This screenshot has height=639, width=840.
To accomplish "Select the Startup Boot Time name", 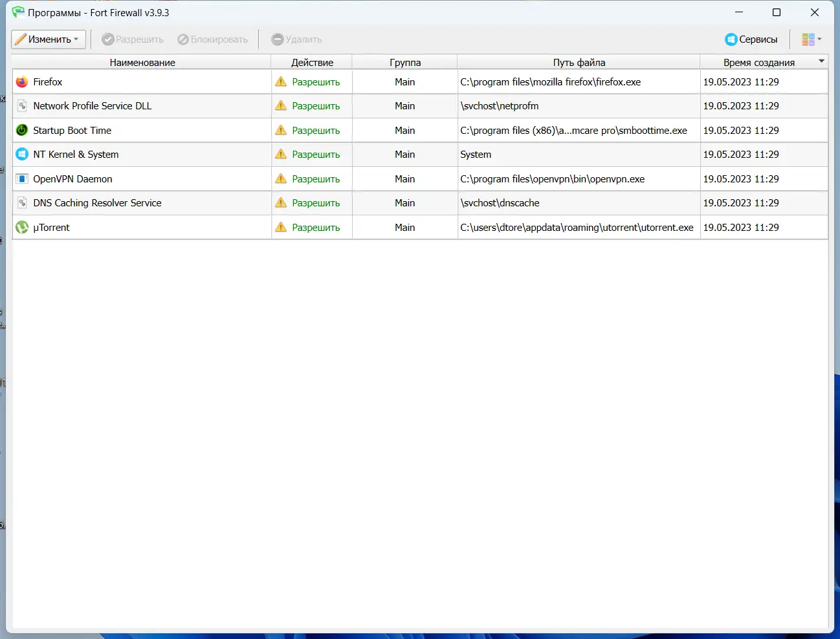I will [x=72, y=130].
